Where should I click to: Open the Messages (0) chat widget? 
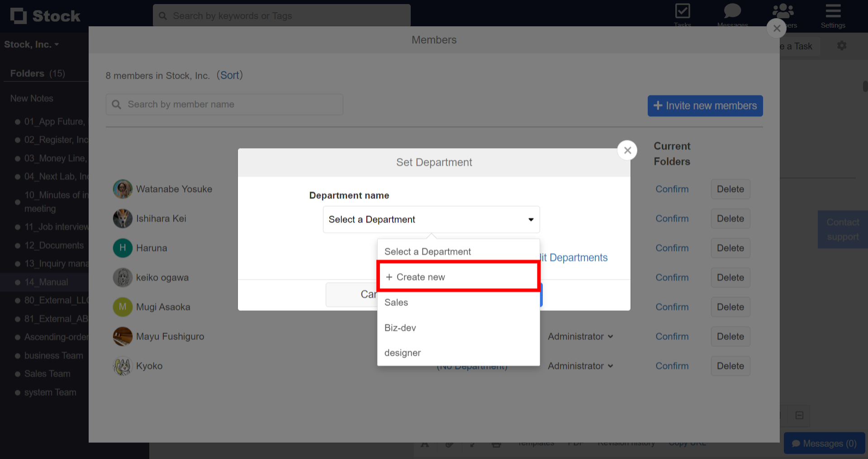[824, 443]
